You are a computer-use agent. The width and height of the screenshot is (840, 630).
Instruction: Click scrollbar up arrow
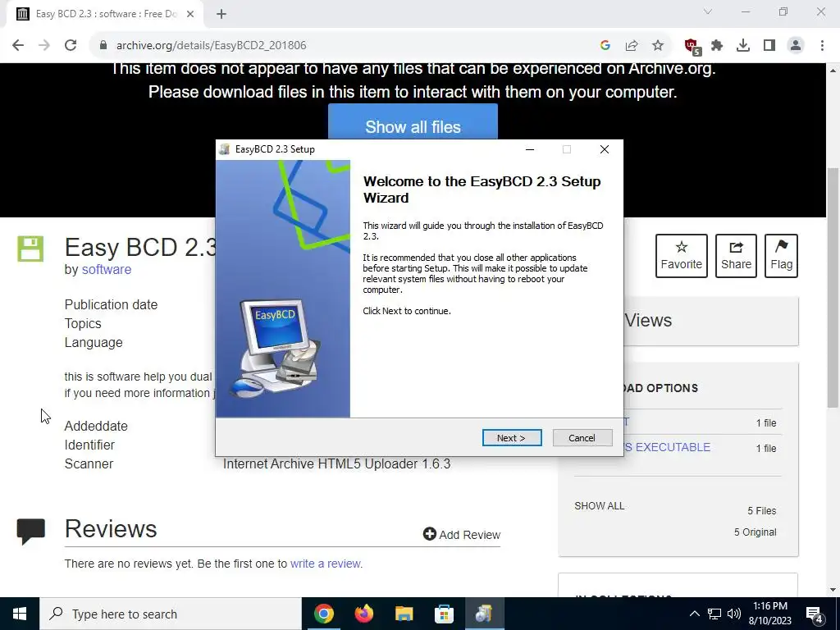(833, 71)
